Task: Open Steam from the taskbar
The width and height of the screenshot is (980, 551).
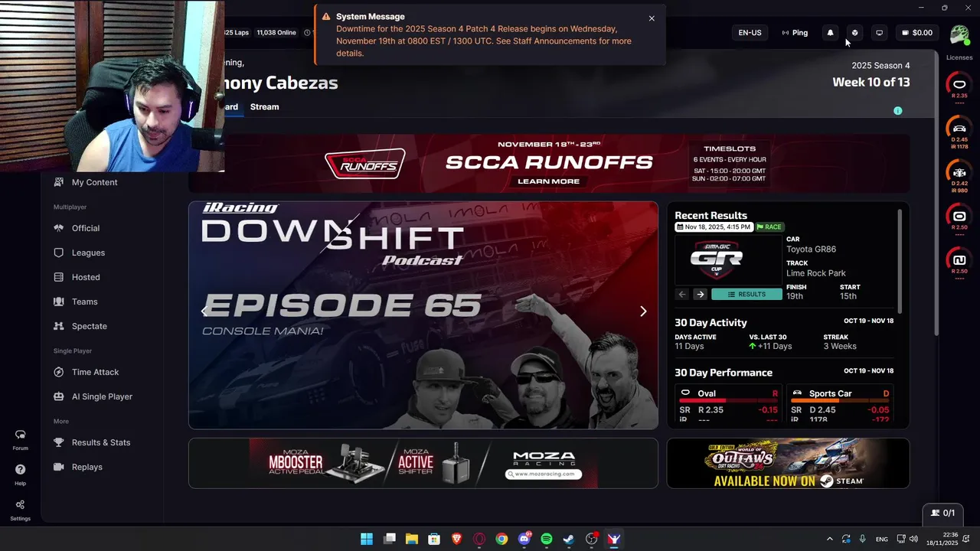Action: (x=569, y=539)
